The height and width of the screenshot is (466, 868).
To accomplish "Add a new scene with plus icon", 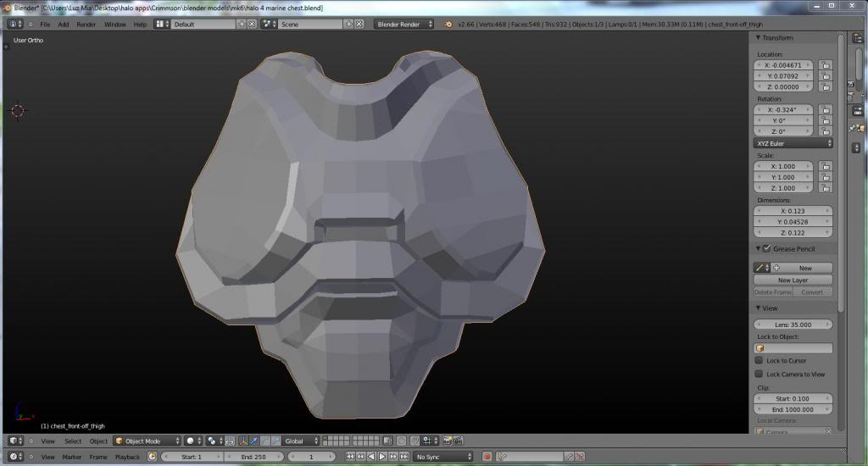I will (x=348, y=25).
